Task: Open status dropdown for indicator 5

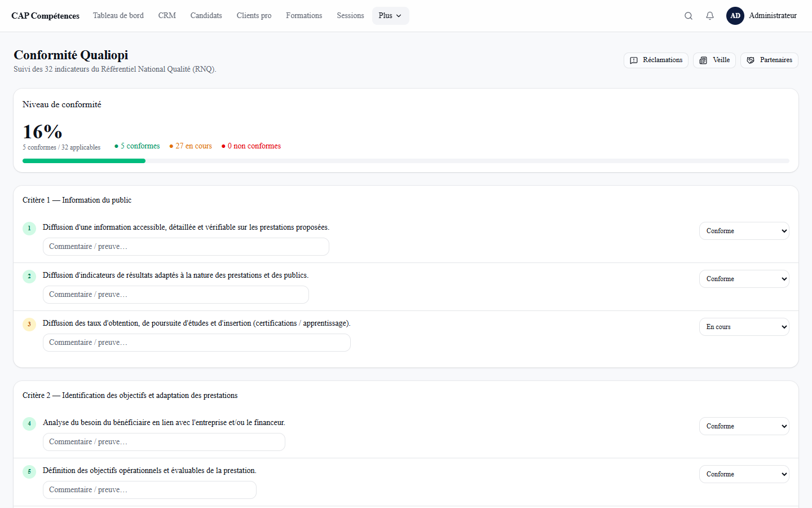Action: click(744, 474)
